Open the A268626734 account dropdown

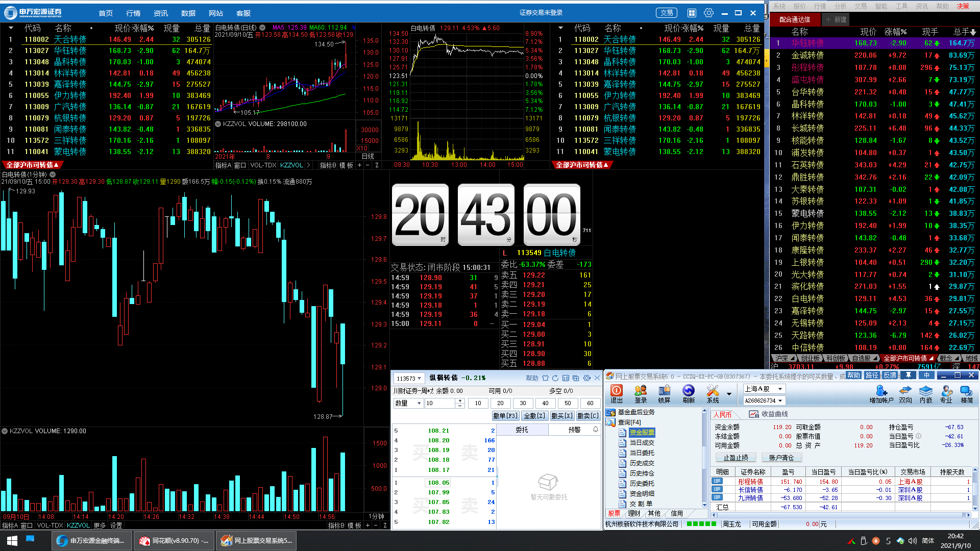click(x=764, y=400)
